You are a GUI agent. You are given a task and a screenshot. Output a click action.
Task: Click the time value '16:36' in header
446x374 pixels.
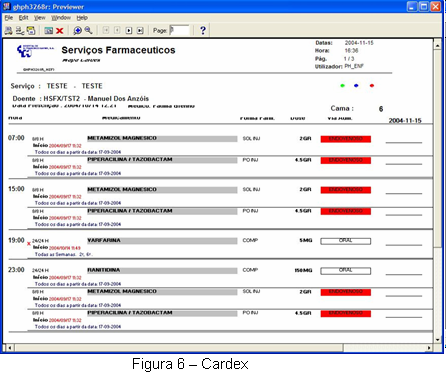point(351,51)
